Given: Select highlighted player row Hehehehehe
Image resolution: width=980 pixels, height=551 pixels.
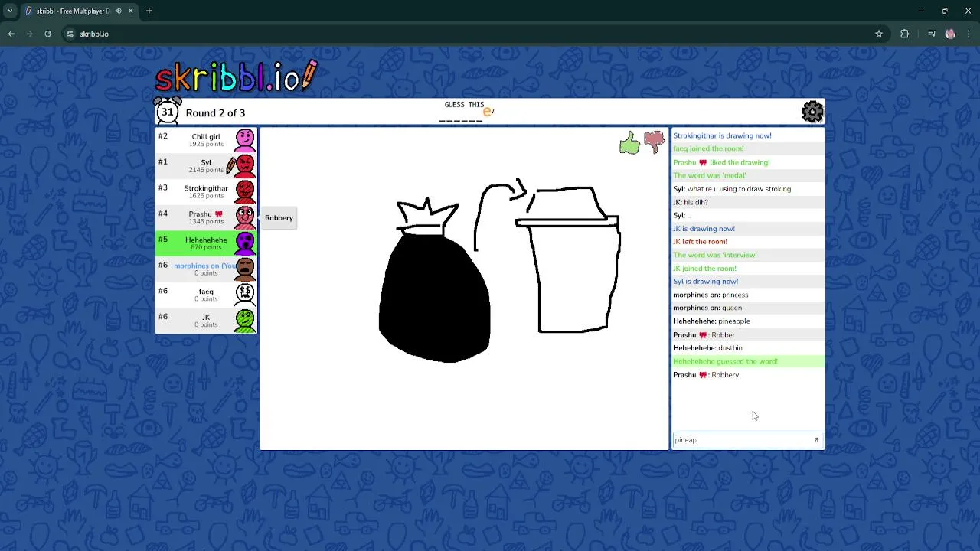Looking at the screenshot, I should pos(206,243).
